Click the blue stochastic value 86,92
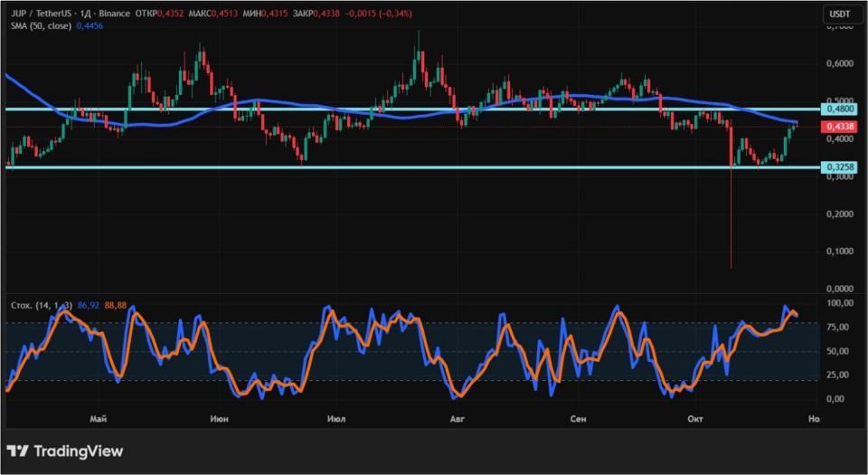 89,306
